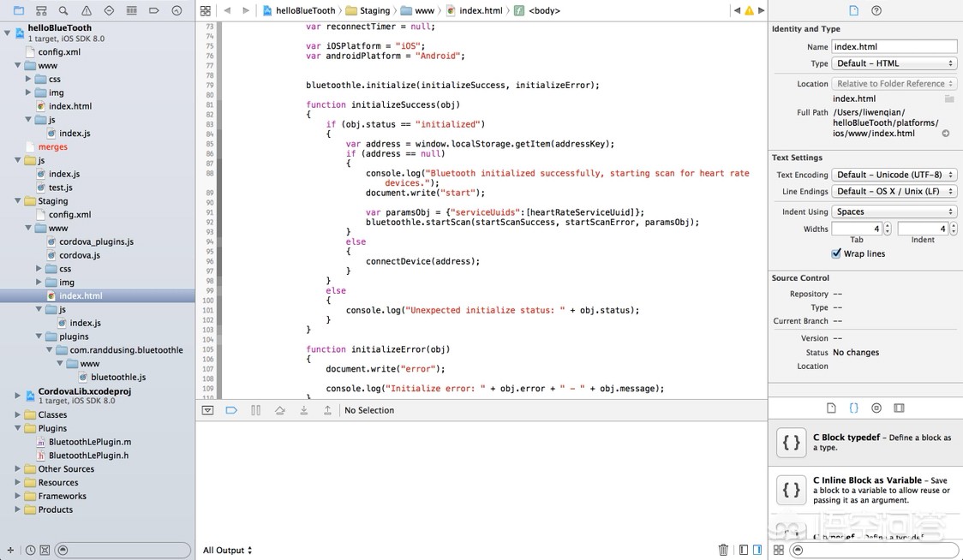Go forward in editor history
Image resolution: width=963 pixels, height=560 pixels.
246,10
